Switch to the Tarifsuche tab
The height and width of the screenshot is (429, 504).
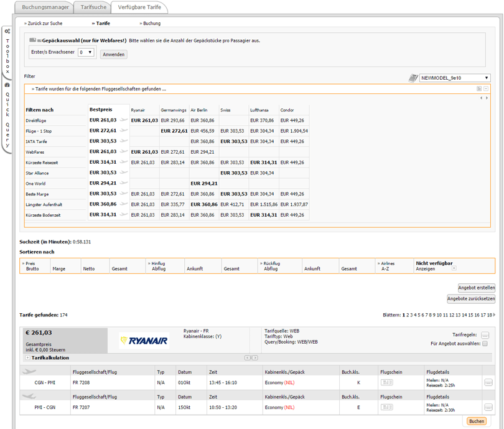click(x=93, y=7)
